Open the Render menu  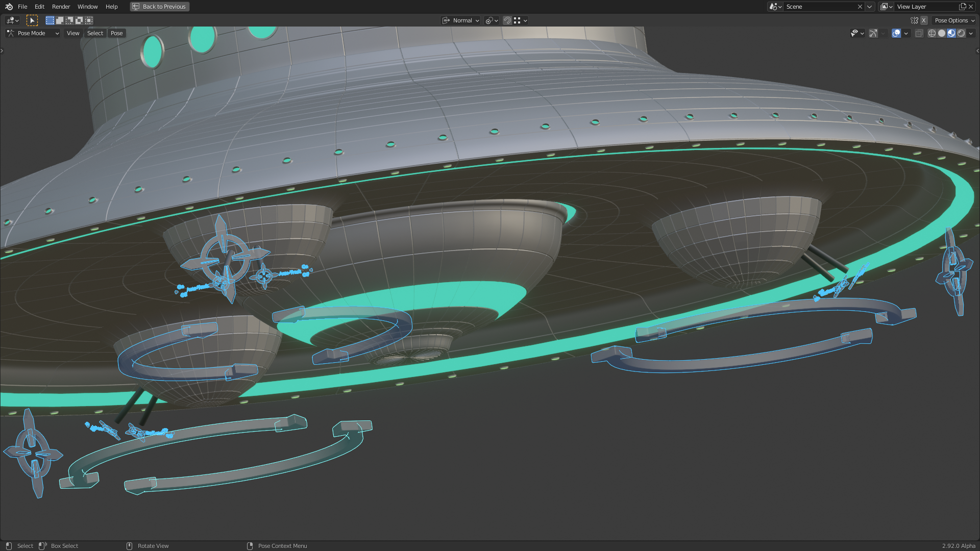point(61,7)
